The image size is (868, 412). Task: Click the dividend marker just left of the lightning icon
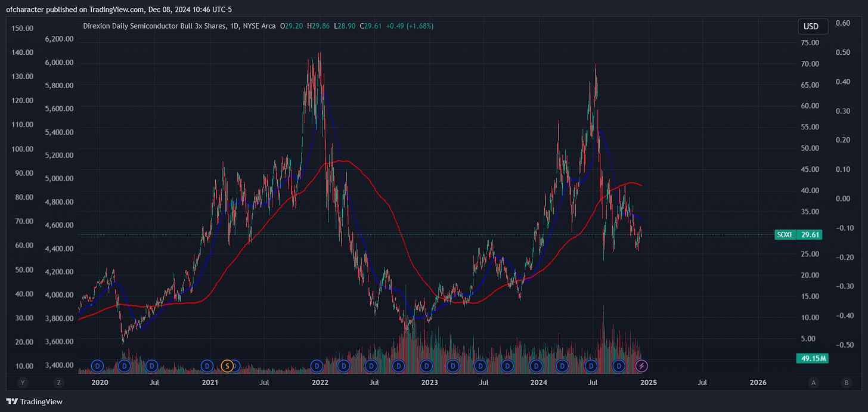pyautogui.click(x=619, y=365)
